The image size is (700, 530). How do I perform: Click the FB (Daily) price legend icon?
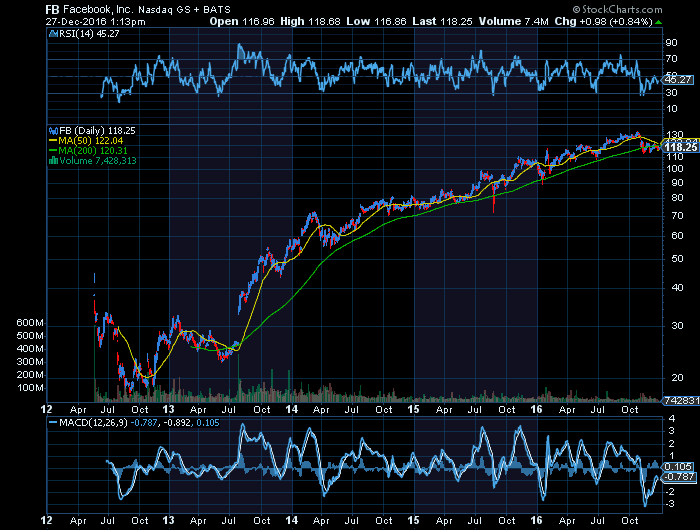click(x=53, y=131)
